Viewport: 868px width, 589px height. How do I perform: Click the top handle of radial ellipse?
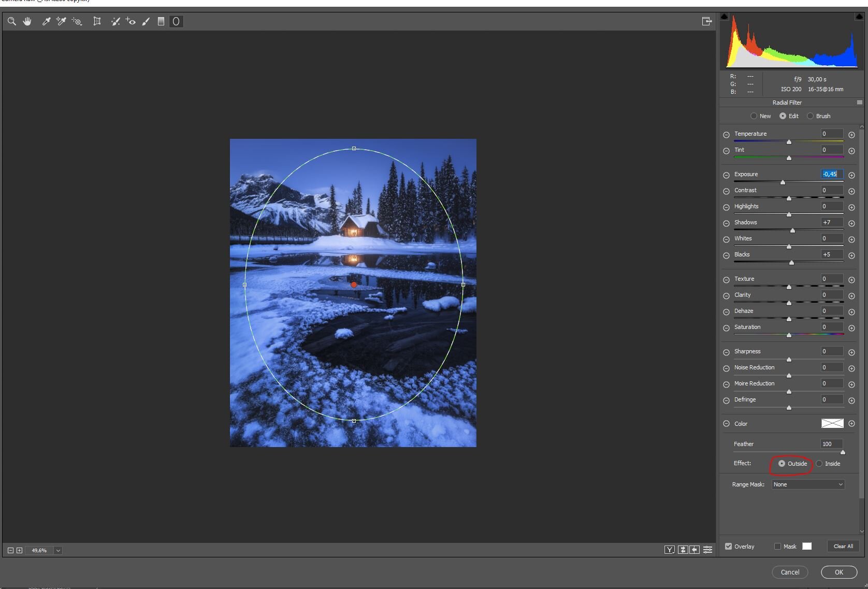(354, 149)
